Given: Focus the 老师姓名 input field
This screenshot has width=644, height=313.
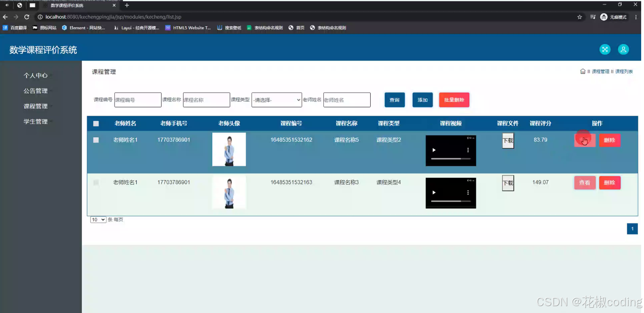Looking at the screenshot, I should point(347,100).
